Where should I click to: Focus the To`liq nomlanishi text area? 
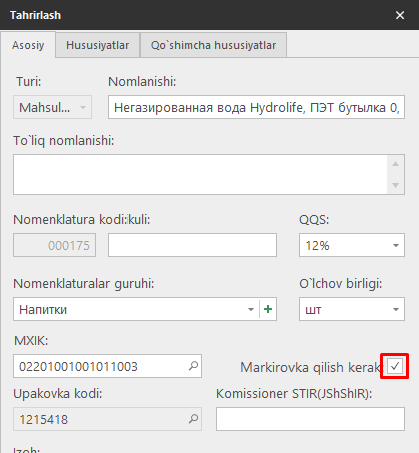[x=201, y=174]
